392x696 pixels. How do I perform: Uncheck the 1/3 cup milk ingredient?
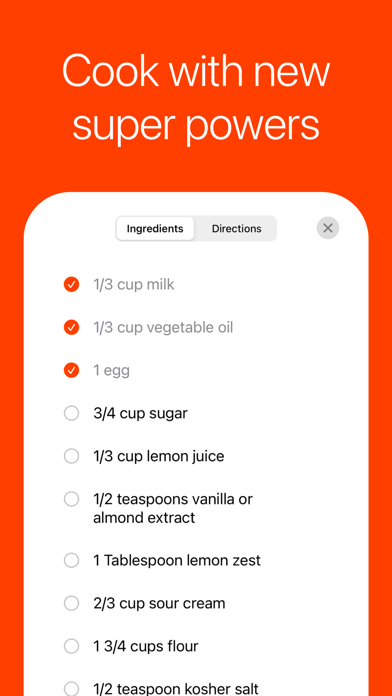tap(71, 284)
